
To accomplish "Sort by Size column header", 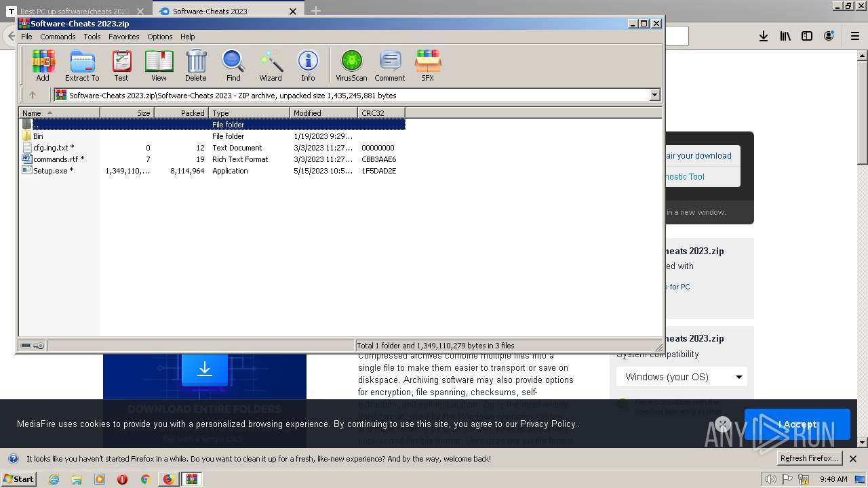I will pyautogui.click(x=127, y=113).
